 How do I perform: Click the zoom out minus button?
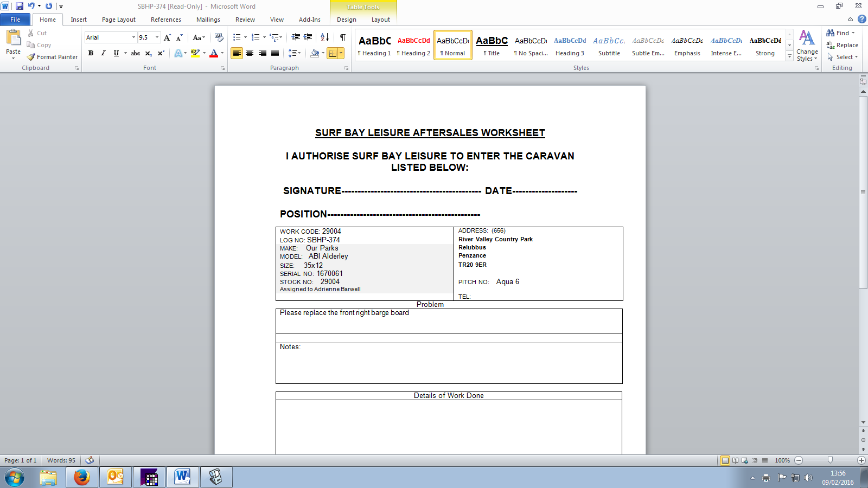[x=799, y=460]
